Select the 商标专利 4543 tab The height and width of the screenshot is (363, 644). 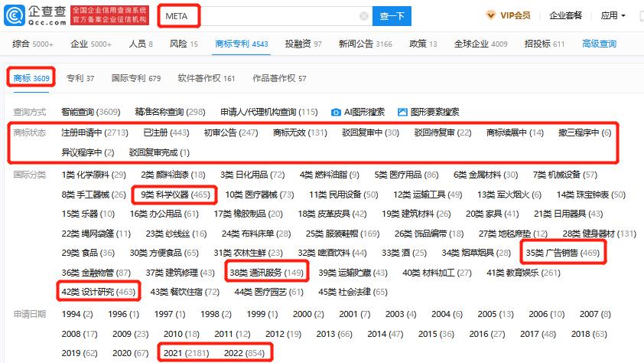[242, 44]
